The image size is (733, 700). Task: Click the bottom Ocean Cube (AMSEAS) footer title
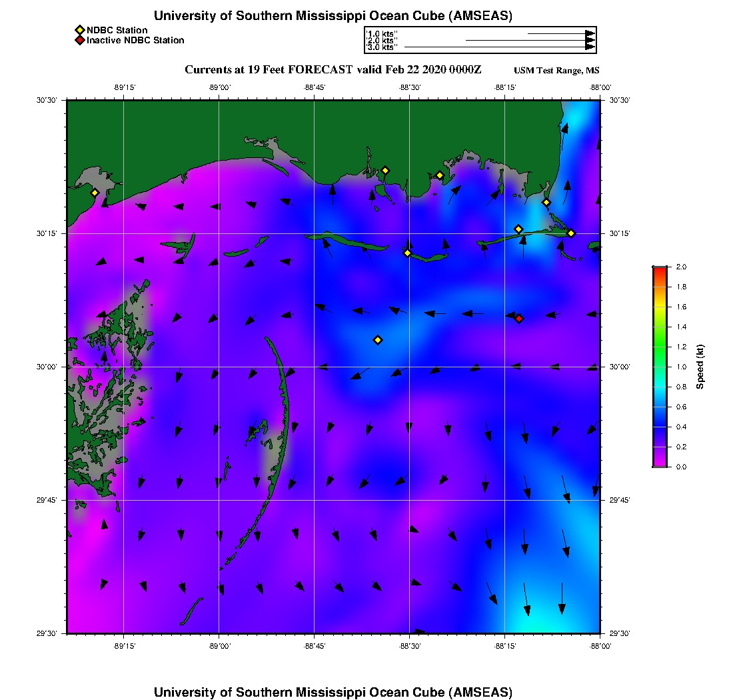point(333,691)
